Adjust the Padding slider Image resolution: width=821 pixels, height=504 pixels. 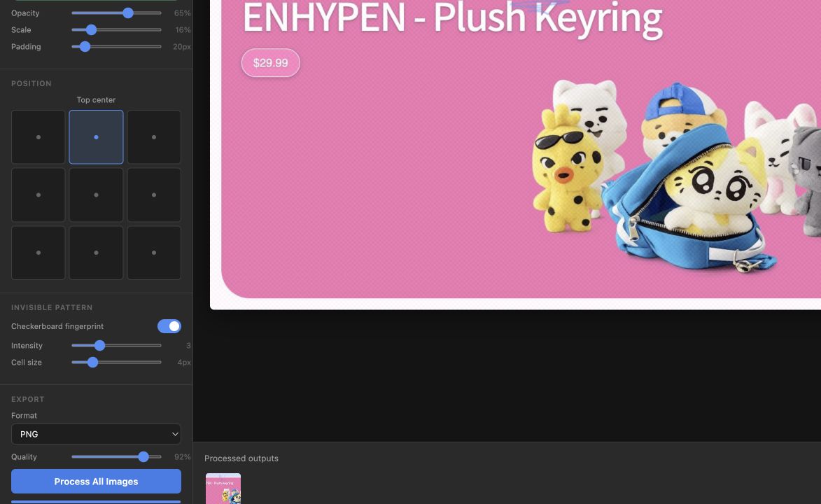116,47
